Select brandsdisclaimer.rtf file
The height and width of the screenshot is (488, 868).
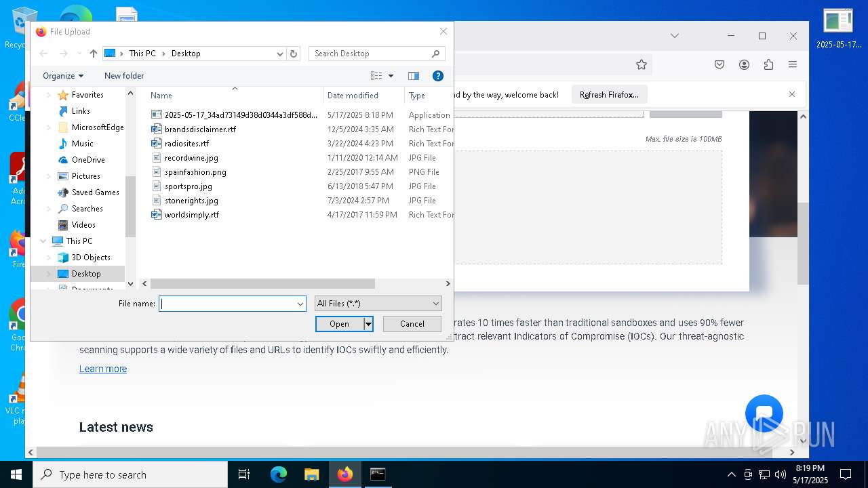(200, 129)
